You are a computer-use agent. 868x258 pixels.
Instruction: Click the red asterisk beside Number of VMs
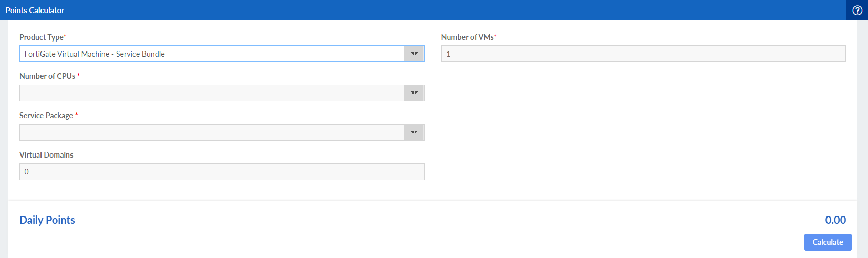(495, 36)
